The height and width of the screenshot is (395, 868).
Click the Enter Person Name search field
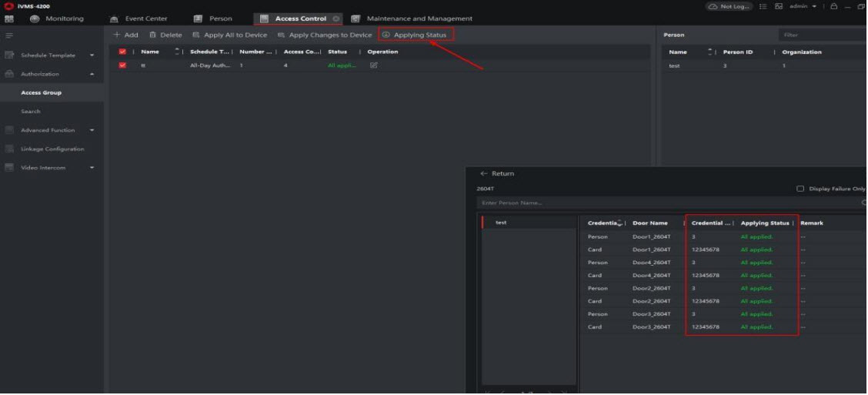(x=662, y=203)
